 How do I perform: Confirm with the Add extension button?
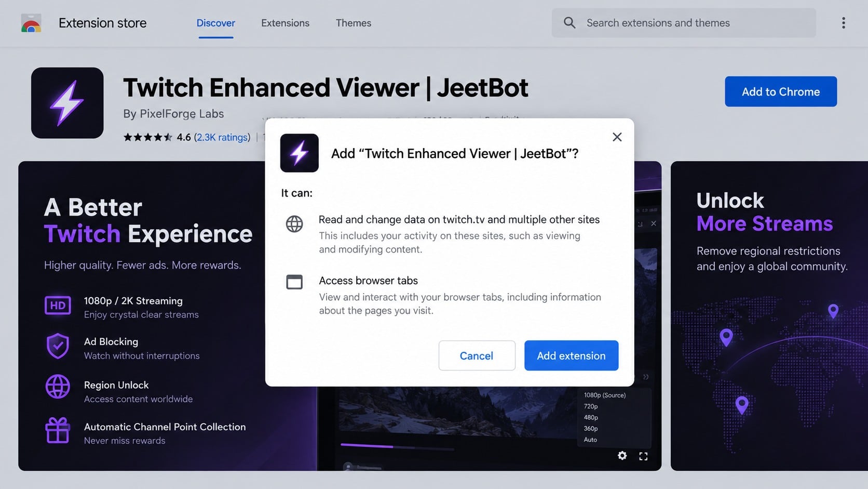click(x=571, y=355)
